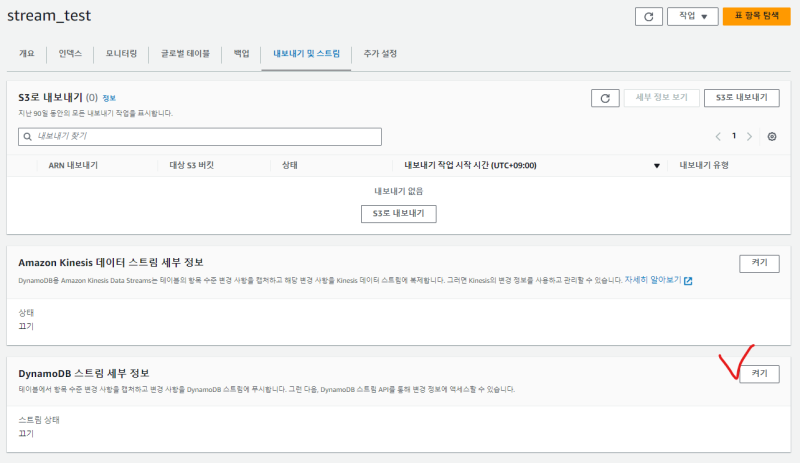Screen dimensions: 800x463
Task: Go to previous page of exports
Action: (x=718, y=136)
